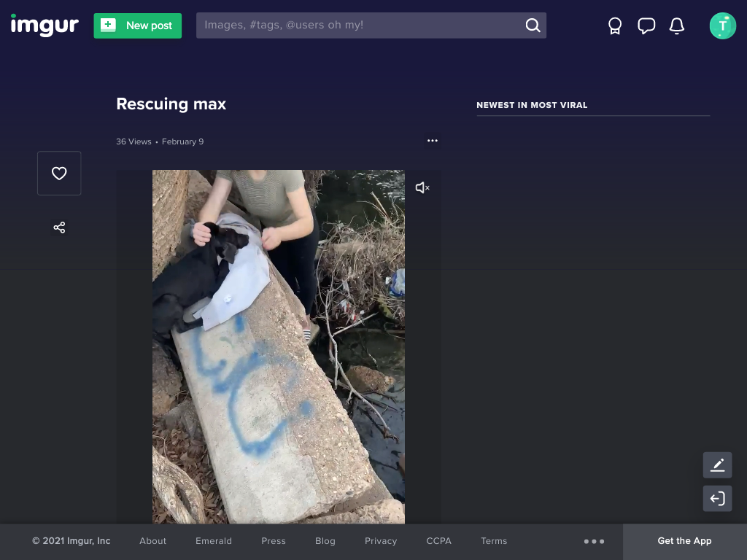This screenshot has height=560, width=747.
Task: Select the © 2021 Imgur, Inc text
Action: point(71,541)
